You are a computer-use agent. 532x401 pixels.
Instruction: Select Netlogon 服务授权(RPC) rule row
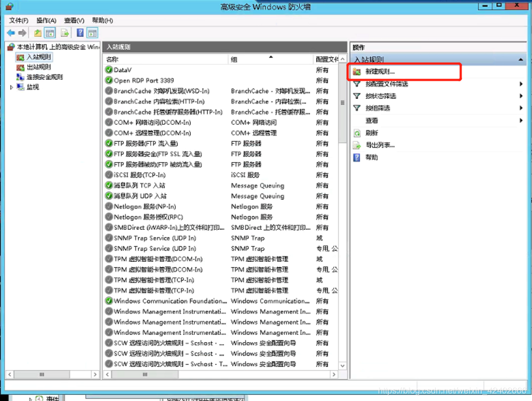pos(221,217)
